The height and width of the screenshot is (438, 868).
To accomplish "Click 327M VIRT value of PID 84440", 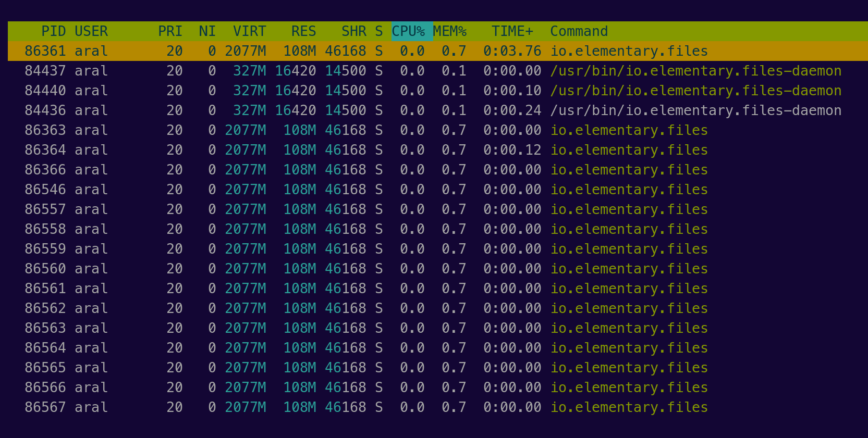I will pos(250,91).
